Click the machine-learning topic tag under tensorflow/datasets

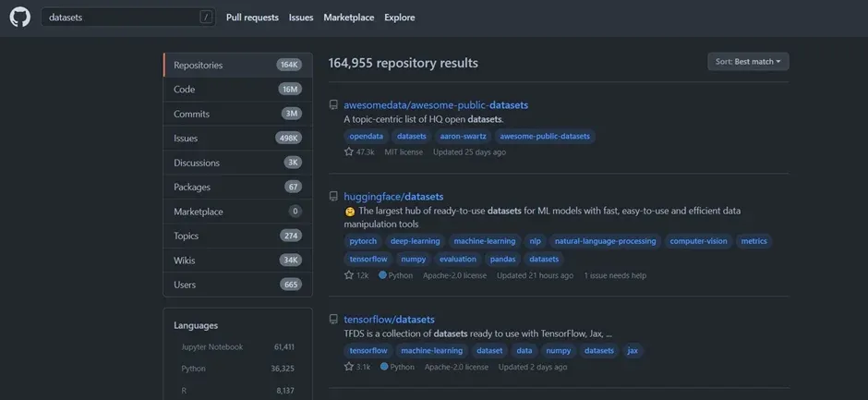(x=432, y=351)
